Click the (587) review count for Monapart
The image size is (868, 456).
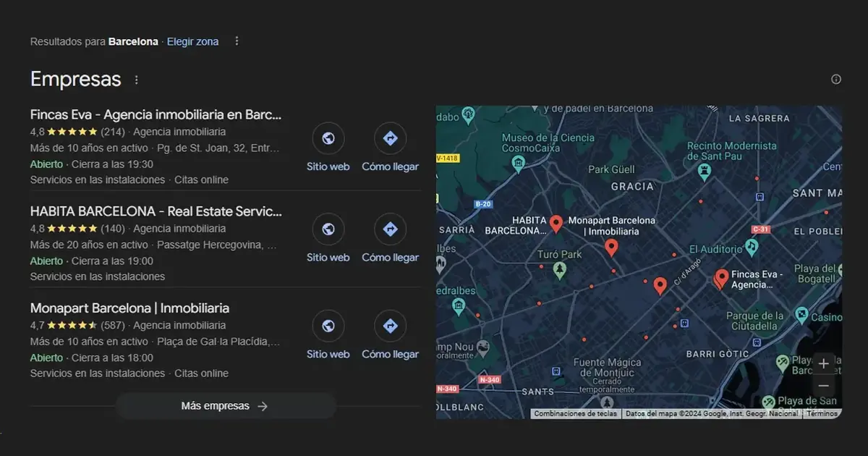click(x=113, y=326)
